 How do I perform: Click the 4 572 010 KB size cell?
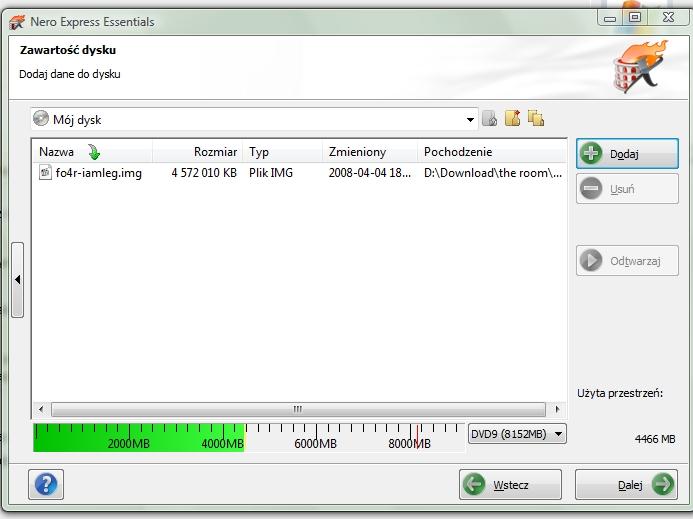tap(204, 172)
